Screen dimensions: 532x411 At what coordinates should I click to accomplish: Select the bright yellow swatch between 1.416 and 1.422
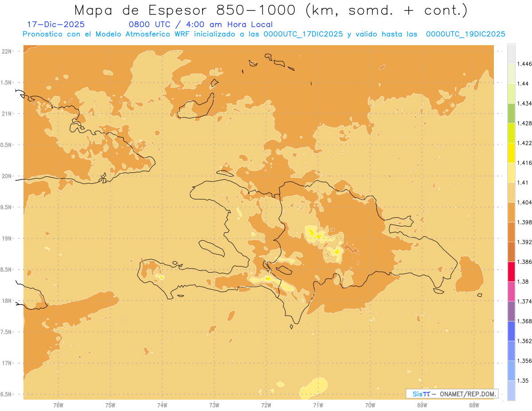click(511, 153)
